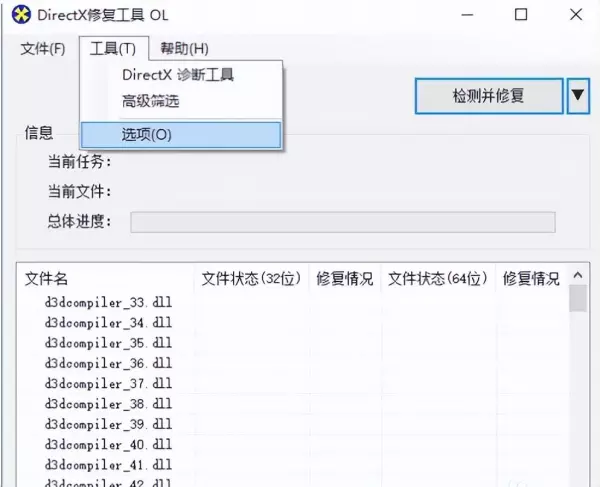Close the 工具(T) menu
This screenshot has height=487, width=600.
pos(113,49)
